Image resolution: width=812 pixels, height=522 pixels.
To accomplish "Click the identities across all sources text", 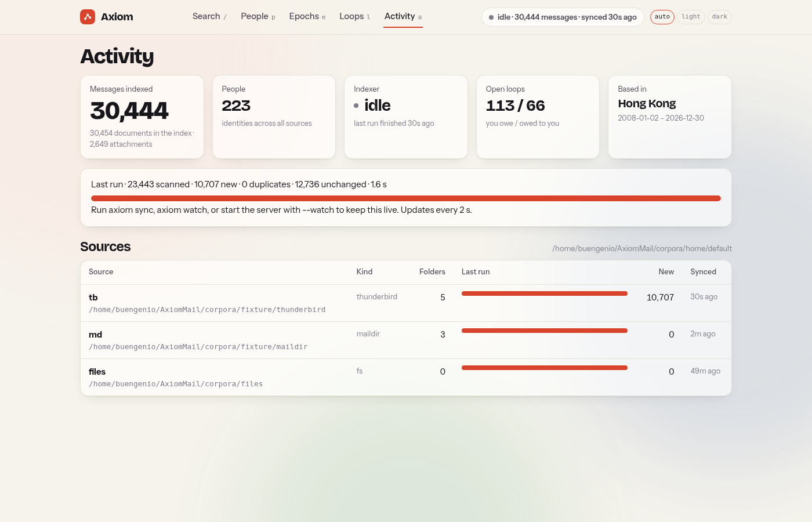I will (267, 123).
